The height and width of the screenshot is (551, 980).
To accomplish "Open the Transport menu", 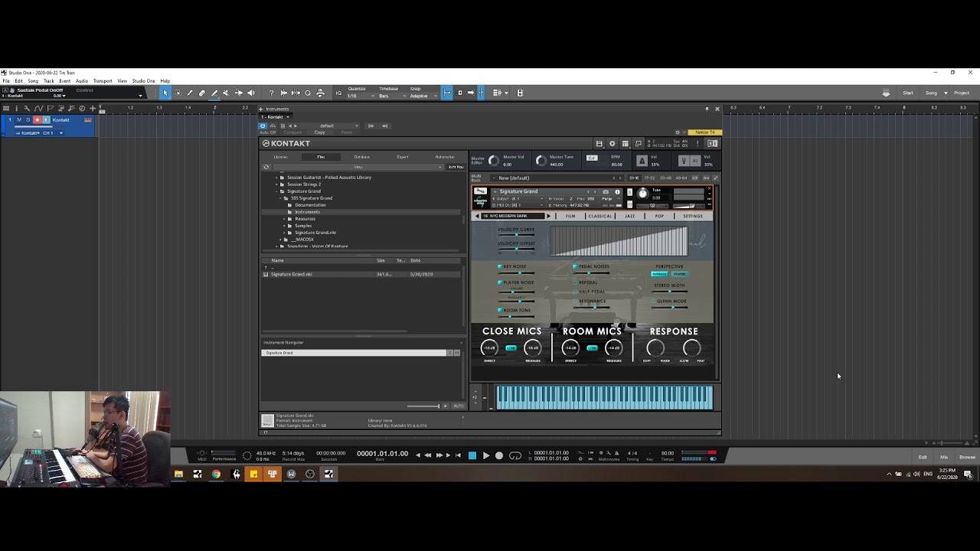I will point(102,81).
